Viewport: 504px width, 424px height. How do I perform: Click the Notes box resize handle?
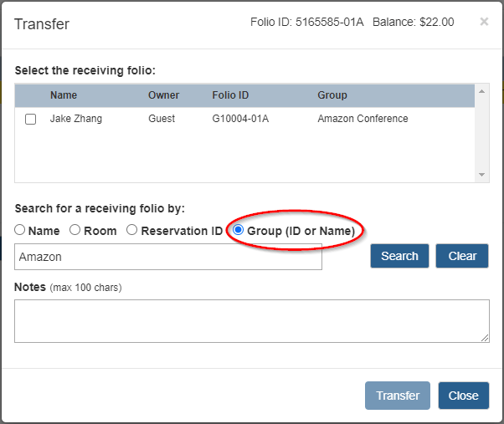pyautogui.click(x=485, y=338)
